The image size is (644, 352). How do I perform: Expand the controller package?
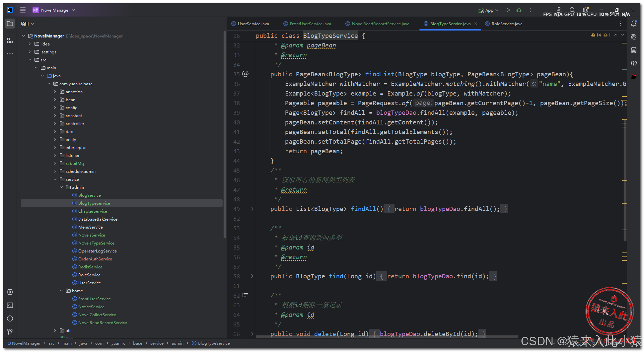[55, 123]
